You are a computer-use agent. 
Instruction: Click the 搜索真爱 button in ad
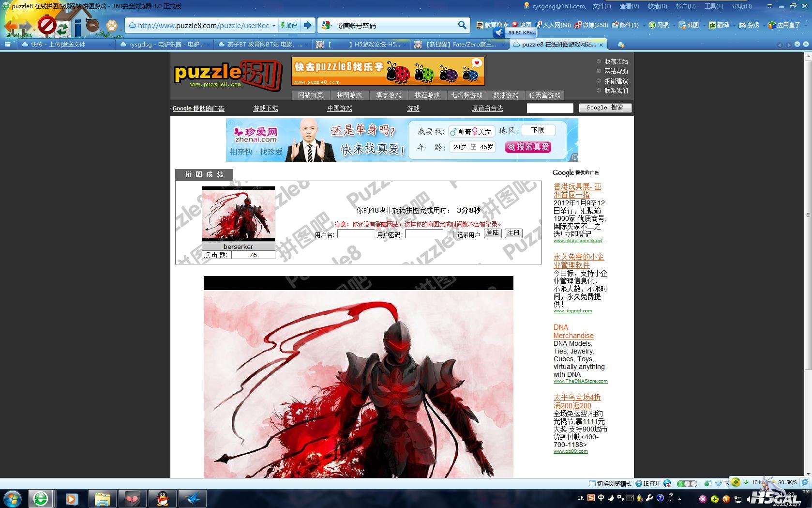click(x=528, y=147)
